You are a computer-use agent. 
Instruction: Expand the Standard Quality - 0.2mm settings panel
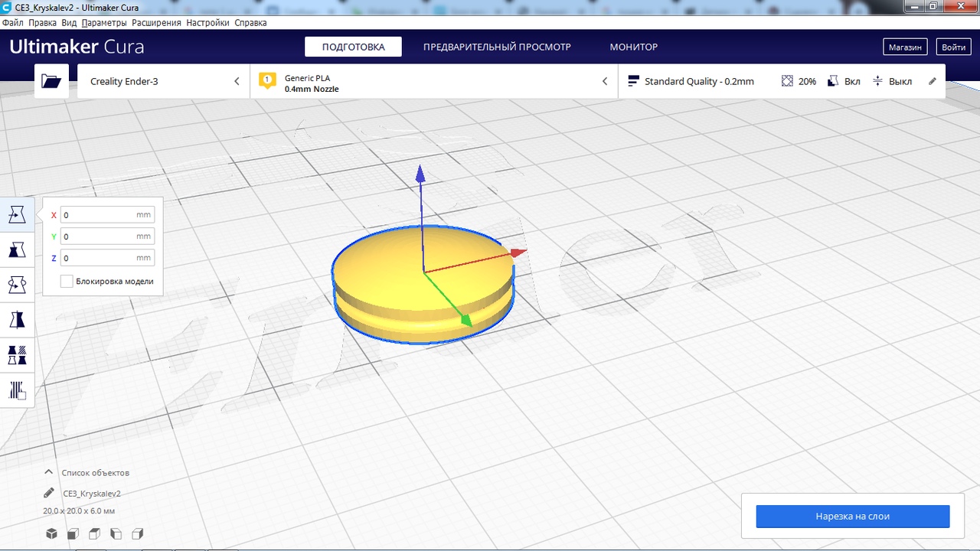(782, 81)
